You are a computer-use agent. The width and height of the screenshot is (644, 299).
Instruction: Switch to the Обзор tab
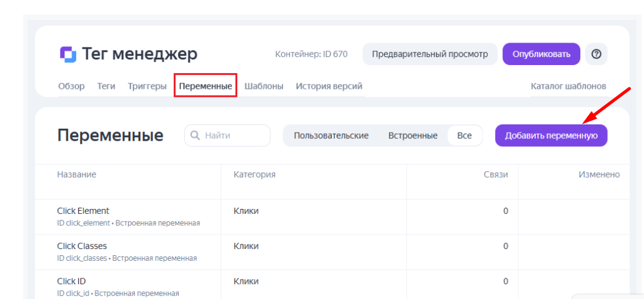71,86
